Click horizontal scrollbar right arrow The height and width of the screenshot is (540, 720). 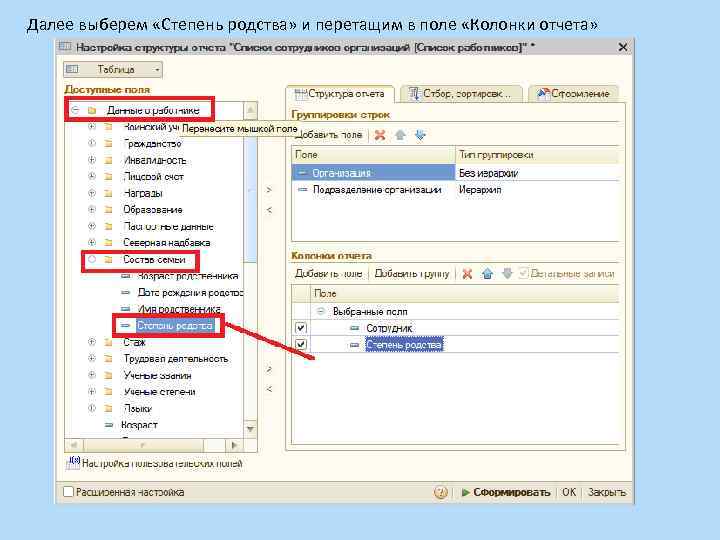(x=234, y=445)
